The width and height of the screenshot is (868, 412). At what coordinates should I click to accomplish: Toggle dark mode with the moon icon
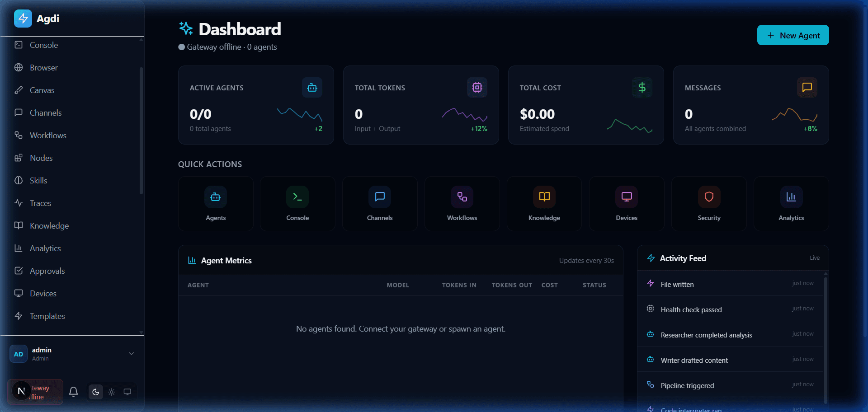point(95,392)
